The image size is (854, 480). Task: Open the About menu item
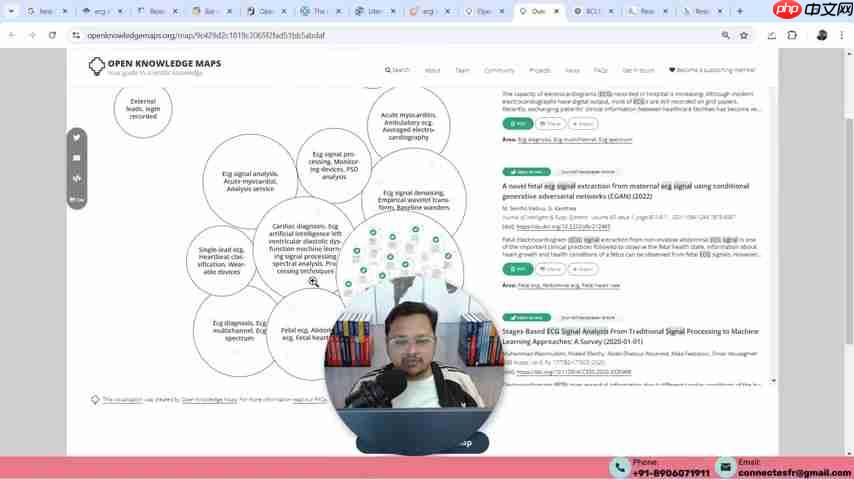[432, 70]
